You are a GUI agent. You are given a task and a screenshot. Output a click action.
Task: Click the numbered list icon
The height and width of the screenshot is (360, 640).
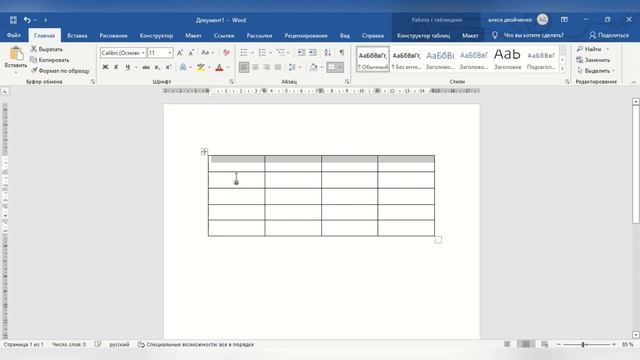tap(262, 53)
